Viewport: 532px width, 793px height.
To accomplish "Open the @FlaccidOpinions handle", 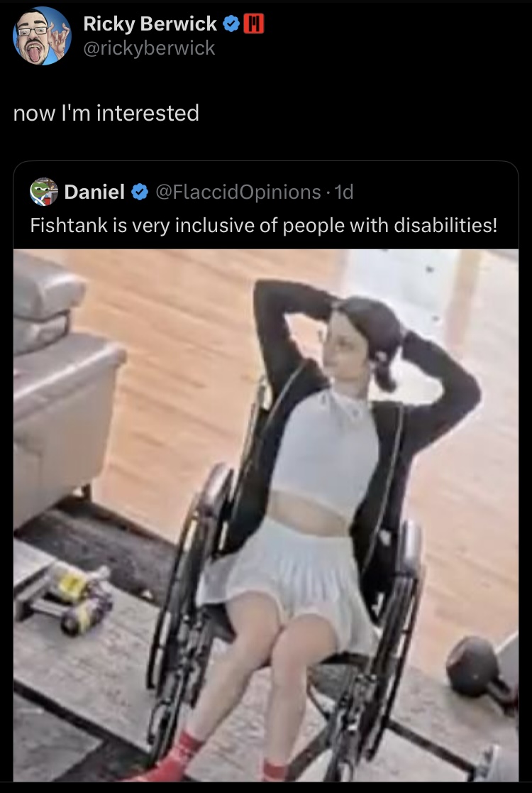I will pyautogui.click(x=238, y=192).
